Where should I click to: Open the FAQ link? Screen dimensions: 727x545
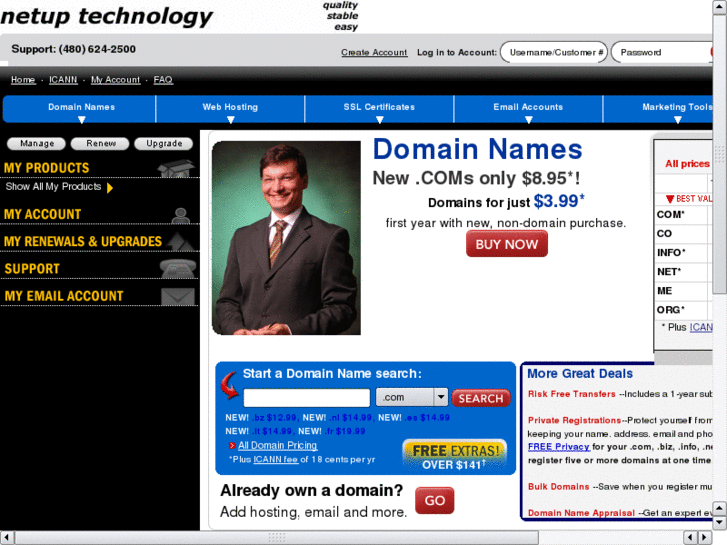point(163,80)
